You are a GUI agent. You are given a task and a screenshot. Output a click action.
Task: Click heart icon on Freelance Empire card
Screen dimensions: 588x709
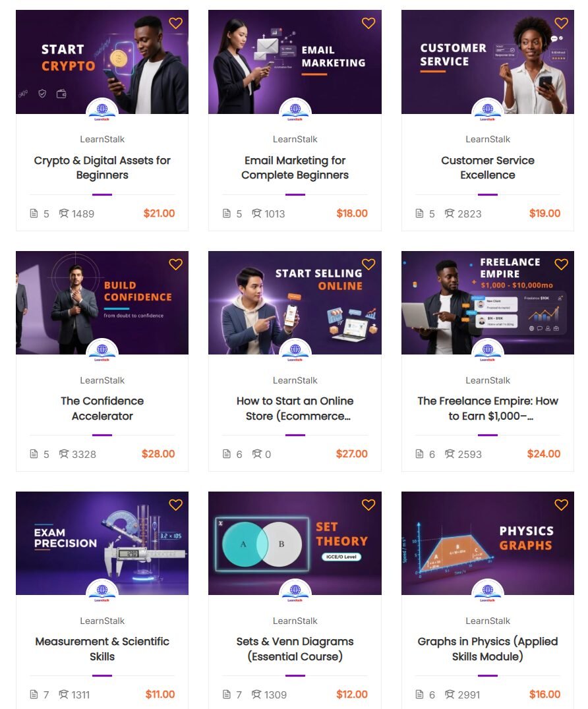561,264
